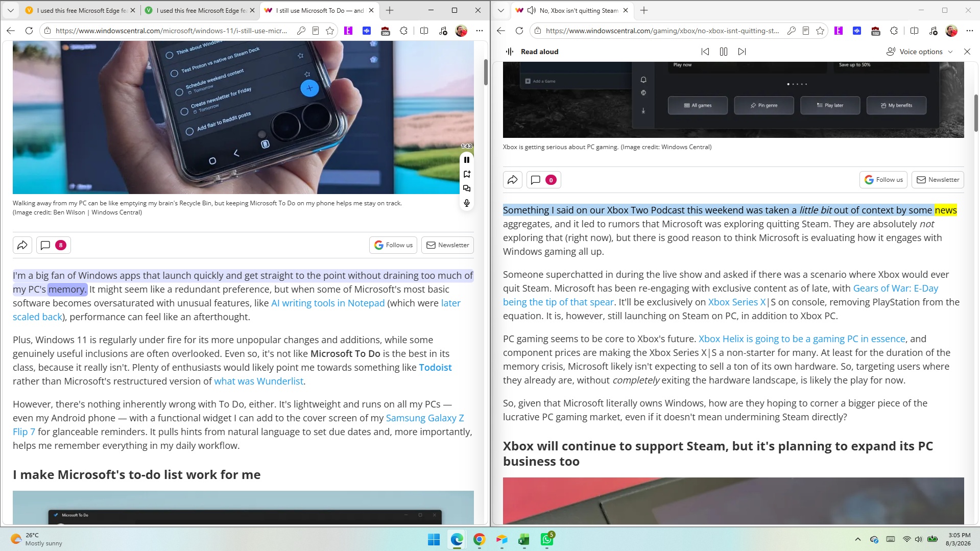Viewport: 980px width, 551px height.
Task: Open Samsung Galaxy Z Flip 7 link
Action: coord(238,425)
